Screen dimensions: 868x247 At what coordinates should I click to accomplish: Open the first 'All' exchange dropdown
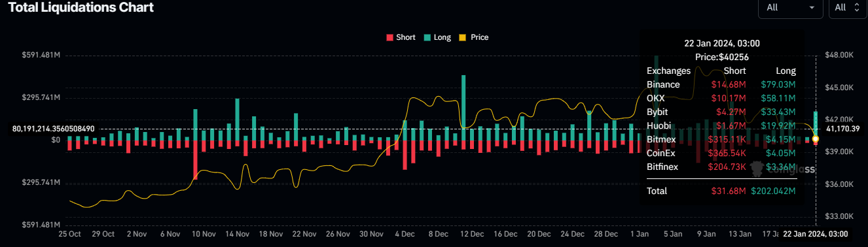click(x=790, y=7)
